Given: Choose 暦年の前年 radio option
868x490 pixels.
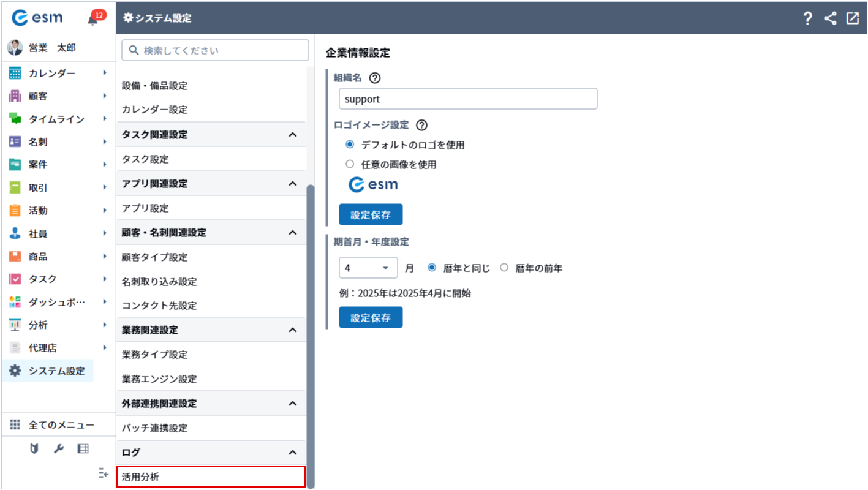Looking at the screenshot, I should (504, 268).
